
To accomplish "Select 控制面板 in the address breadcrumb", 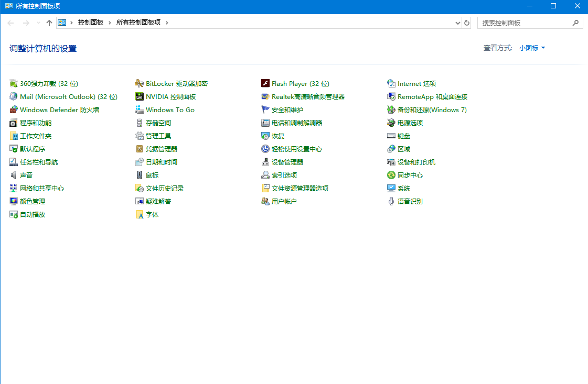I will pos(91,23).
